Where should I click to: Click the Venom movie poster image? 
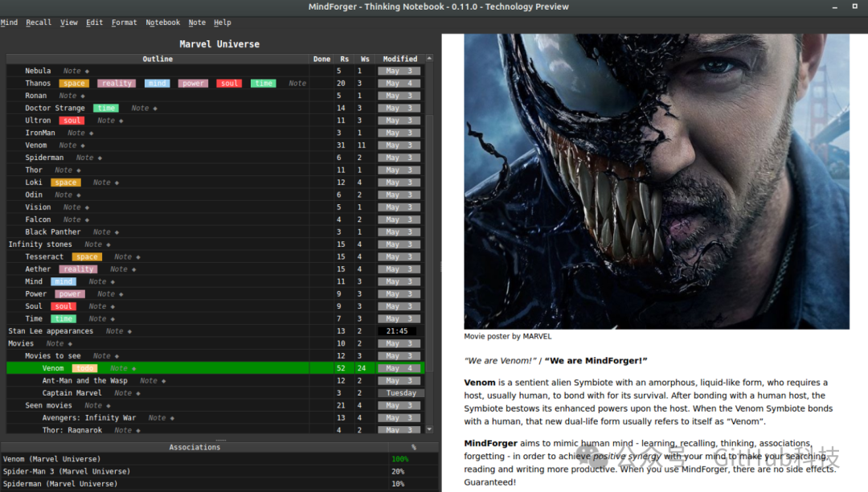tap(657, 182)
